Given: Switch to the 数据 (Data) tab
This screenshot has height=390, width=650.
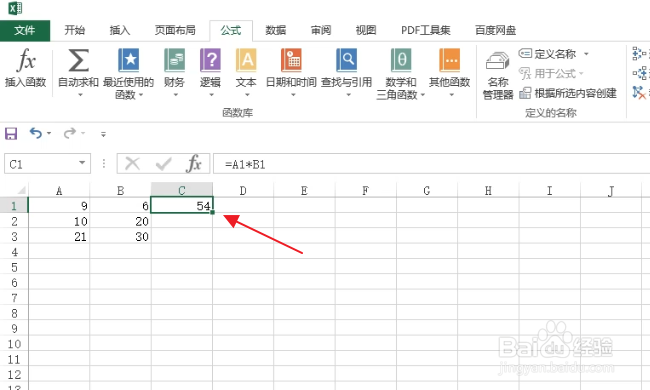Looking at the screenshot, I should point(276,30).
